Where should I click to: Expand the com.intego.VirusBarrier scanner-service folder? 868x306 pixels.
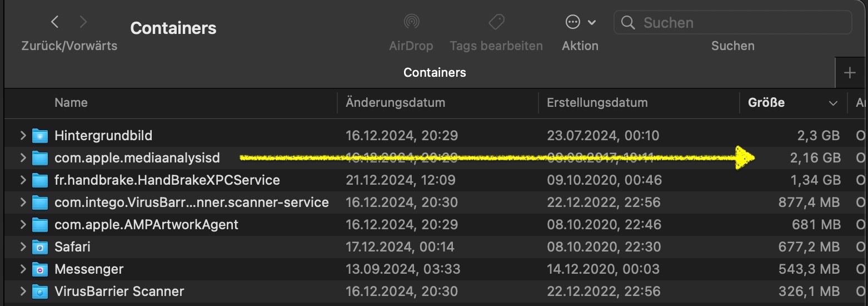point(23,203)
